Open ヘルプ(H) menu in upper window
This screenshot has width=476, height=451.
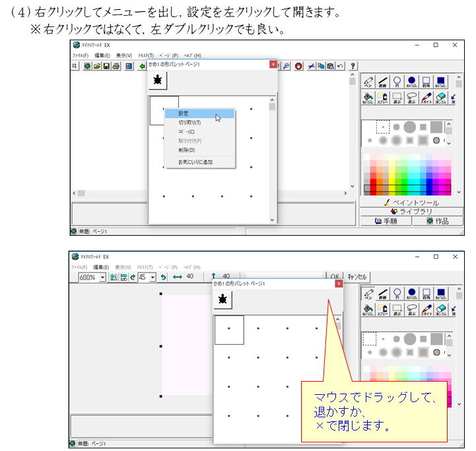point(193,55)
